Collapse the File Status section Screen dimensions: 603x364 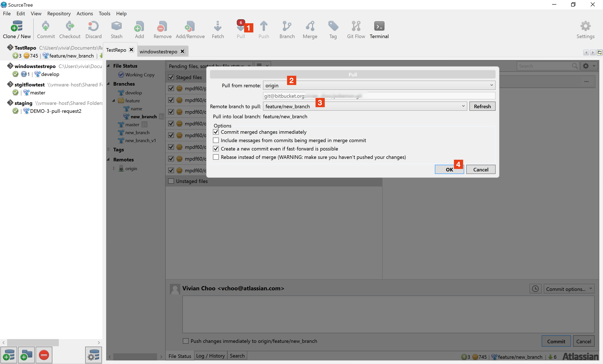[x=108, y=66]
